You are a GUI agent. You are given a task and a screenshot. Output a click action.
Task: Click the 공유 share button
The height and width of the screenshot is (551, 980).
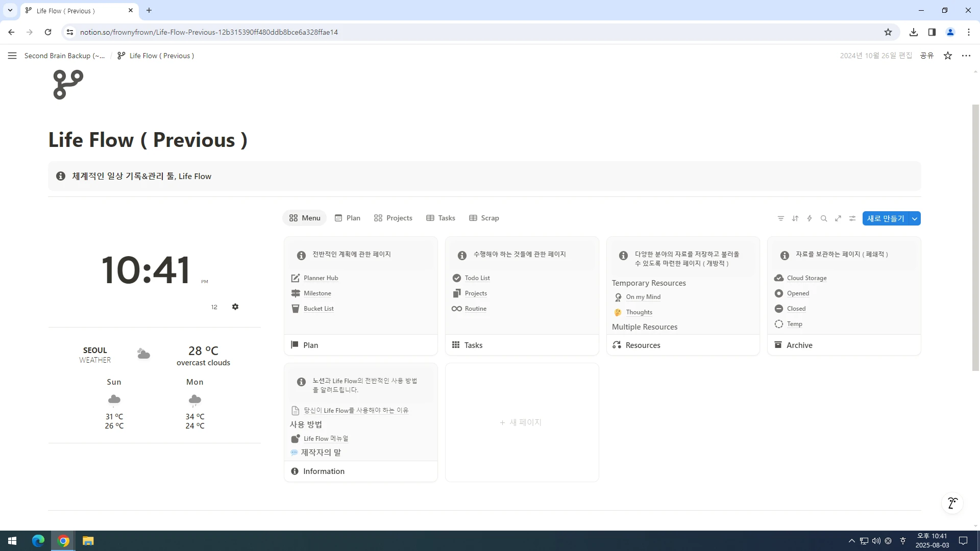tap(926, 56)
